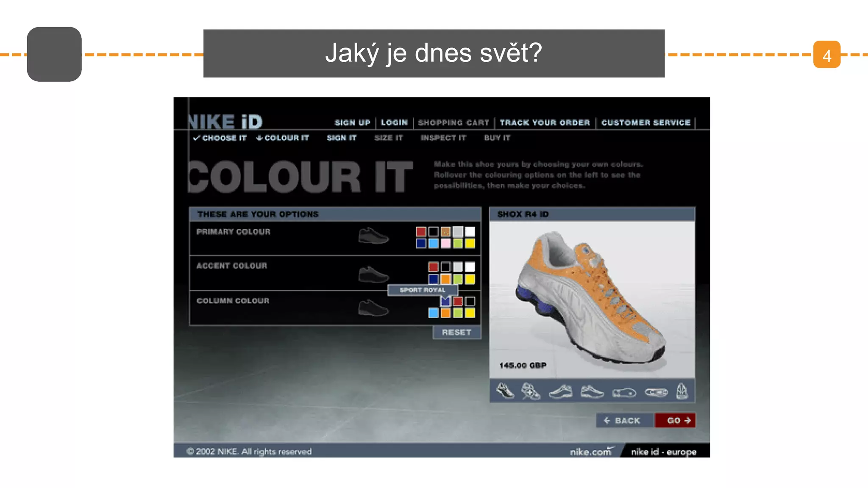The height and width of the screenshot is (488, 868).
Task: Open the nike id - europe link
Action: tap(664, 452)
